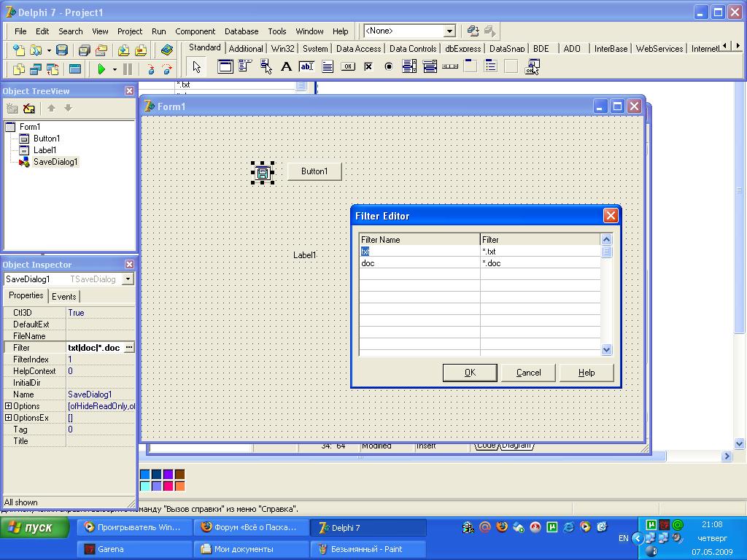Select the Edit component in the palette
The width and height of the screenshot is (747, 560).
click(x=306, y=67)
